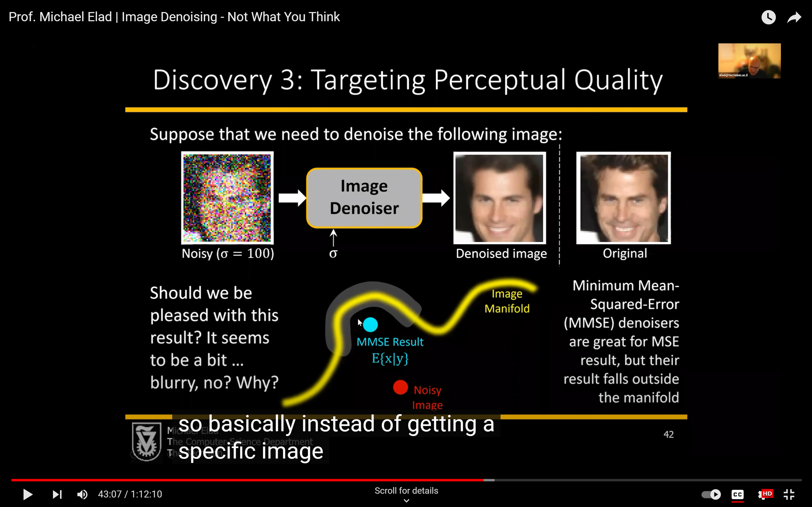This screenshot has height=507, width=812.
Task: Open the HD settings gear
Action: (x=764, y=494)
